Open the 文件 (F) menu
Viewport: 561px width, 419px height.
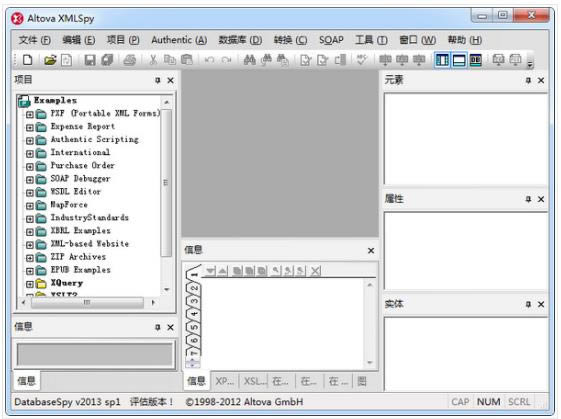(34, 40)
